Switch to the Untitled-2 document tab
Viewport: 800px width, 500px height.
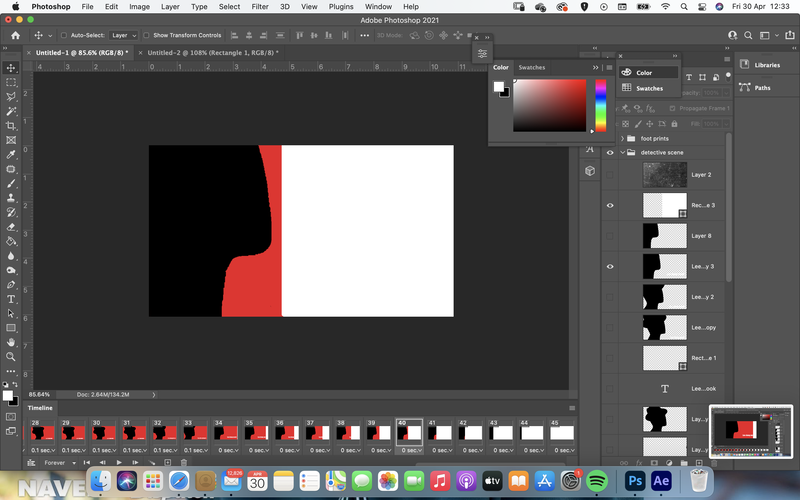(x=213, y=53)
